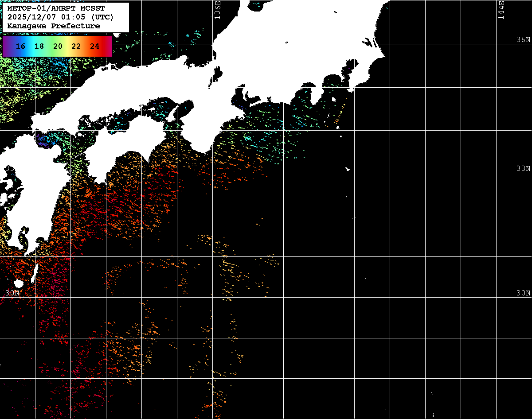Click the 136E longitude label
Image resolution: width=532 pixels, height=419 pixels.
click(x=217, y=10)
